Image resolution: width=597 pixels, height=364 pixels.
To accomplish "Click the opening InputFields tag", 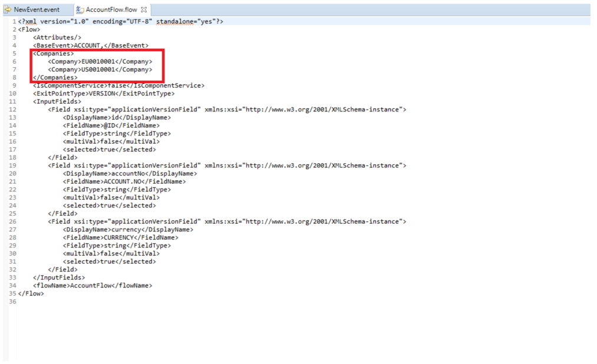I will [x=57, y=101].
